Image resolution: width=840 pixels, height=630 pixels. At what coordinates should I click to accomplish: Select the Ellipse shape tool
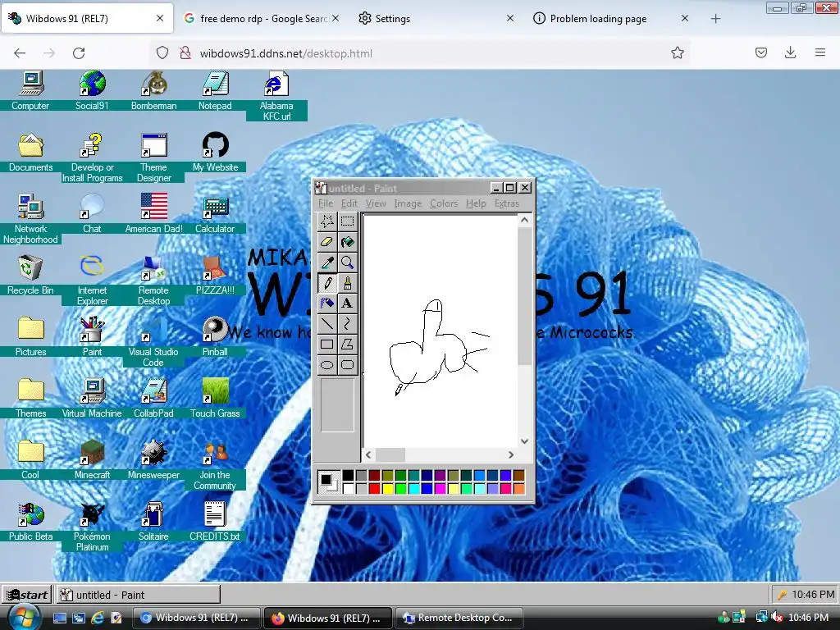point(326,365)
